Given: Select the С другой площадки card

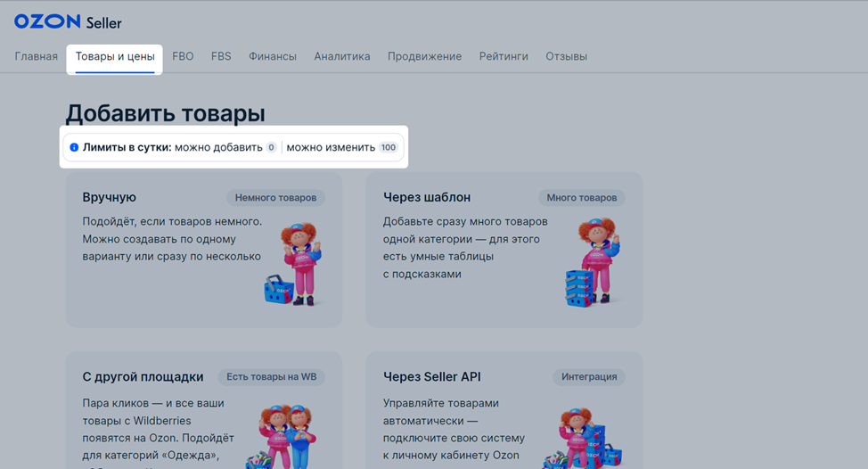Looking at the screenshot, I should coord(204,410).
